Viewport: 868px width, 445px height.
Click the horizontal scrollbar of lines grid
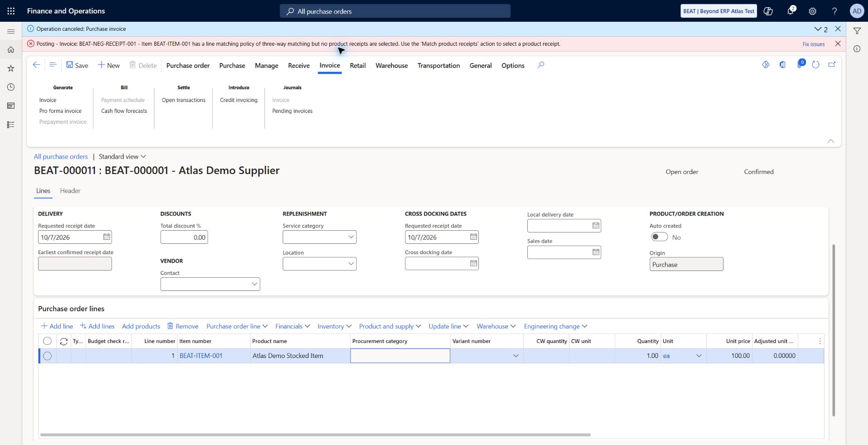[315, 435]
